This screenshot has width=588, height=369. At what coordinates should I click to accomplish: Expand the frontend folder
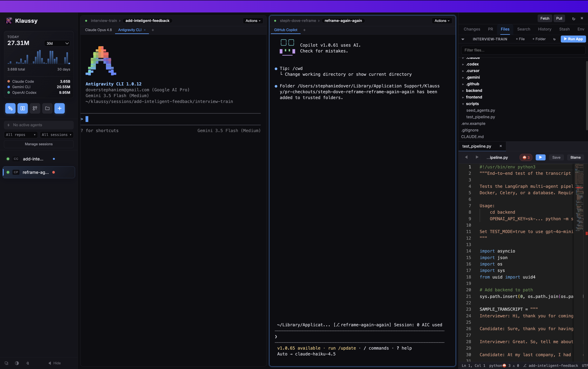tap(474, 97)
